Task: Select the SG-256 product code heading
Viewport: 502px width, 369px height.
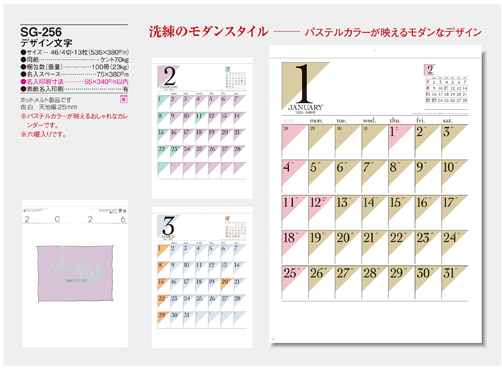Action: point(41,32)
